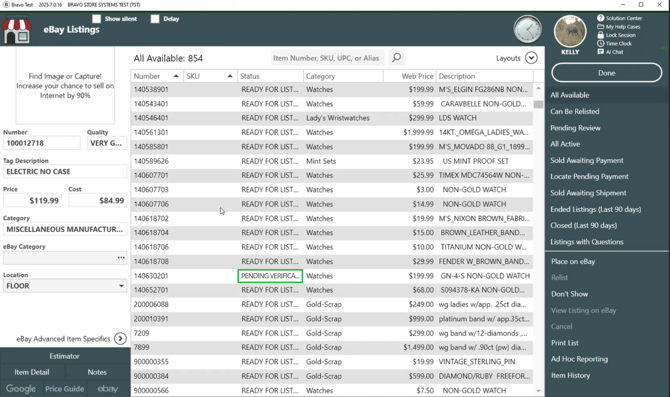Click the Tag Description field
Viewport: 670px width, 397px height.
click(x=65, y=171)
